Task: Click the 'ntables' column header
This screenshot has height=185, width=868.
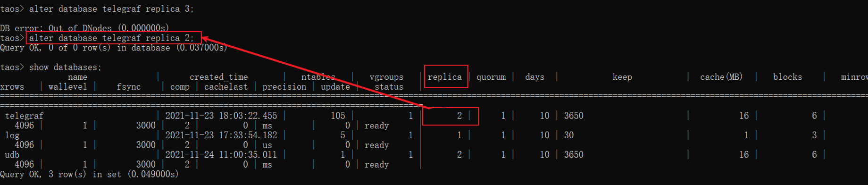Action: click(318, 77)
